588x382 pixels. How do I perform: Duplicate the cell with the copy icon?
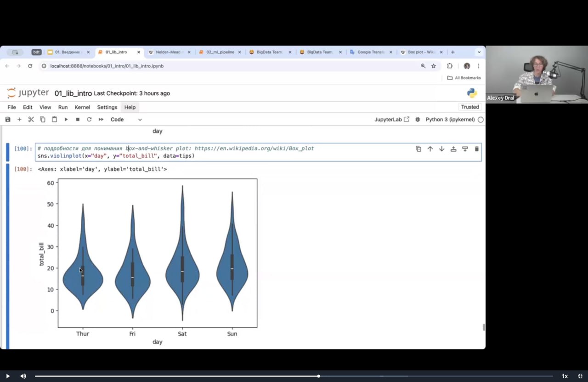(x=418, y=149)
